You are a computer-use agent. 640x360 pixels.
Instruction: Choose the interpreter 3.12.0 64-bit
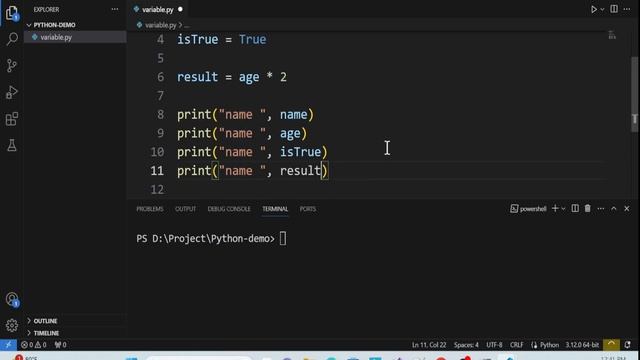[582, 345]
